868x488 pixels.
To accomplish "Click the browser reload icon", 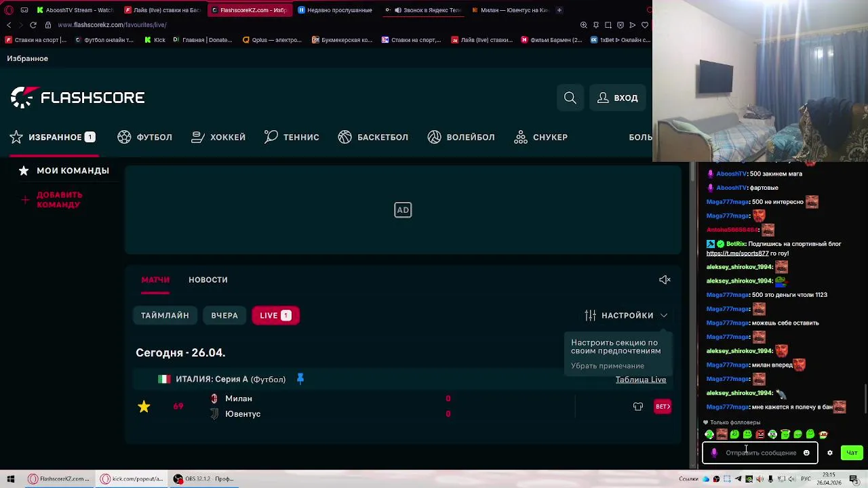I will pos(33,25).
